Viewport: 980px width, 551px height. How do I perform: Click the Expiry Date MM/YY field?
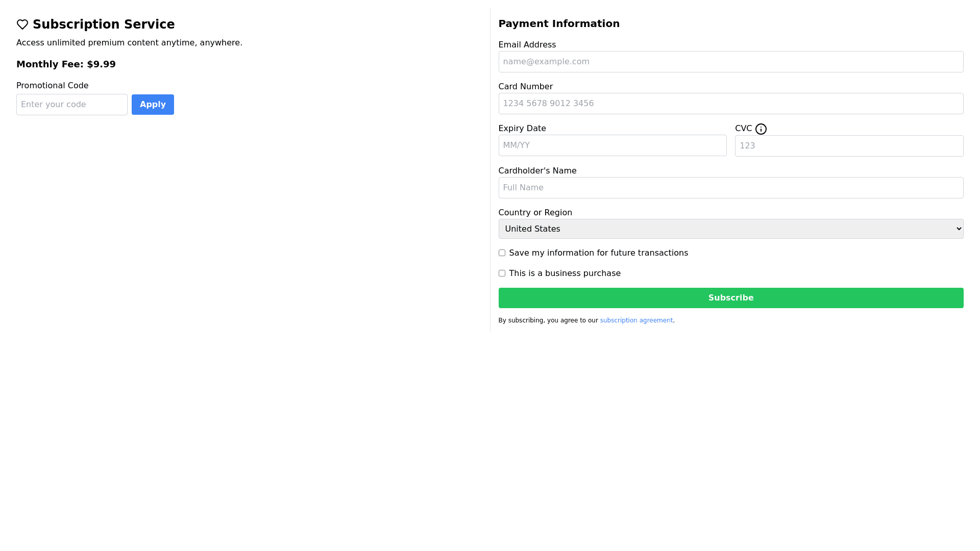612,145
